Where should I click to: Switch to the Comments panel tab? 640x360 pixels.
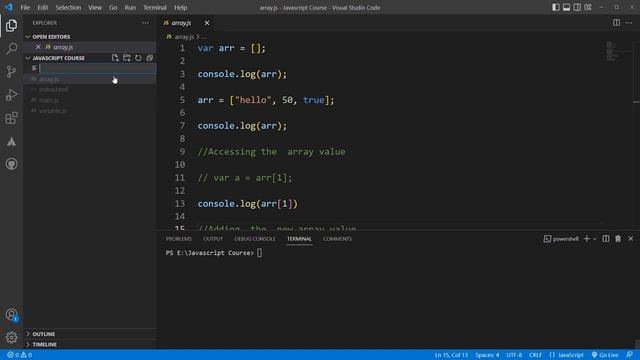(x=337, y=239)
